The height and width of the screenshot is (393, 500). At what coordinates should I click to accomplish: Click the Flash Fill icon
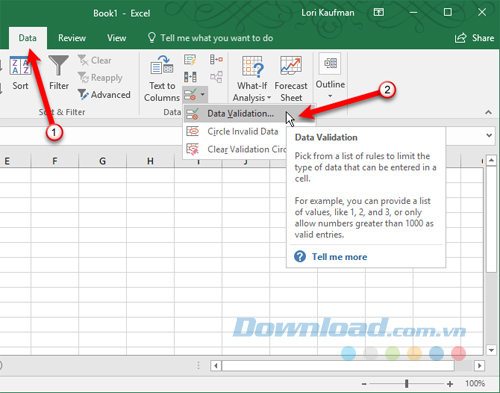[190, 60]
